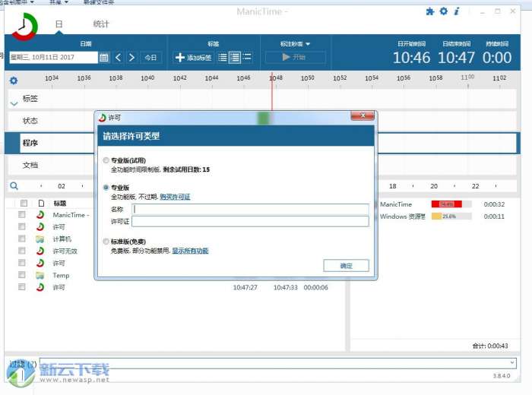Click the 添加标签 add tag button

click(193, 57)
